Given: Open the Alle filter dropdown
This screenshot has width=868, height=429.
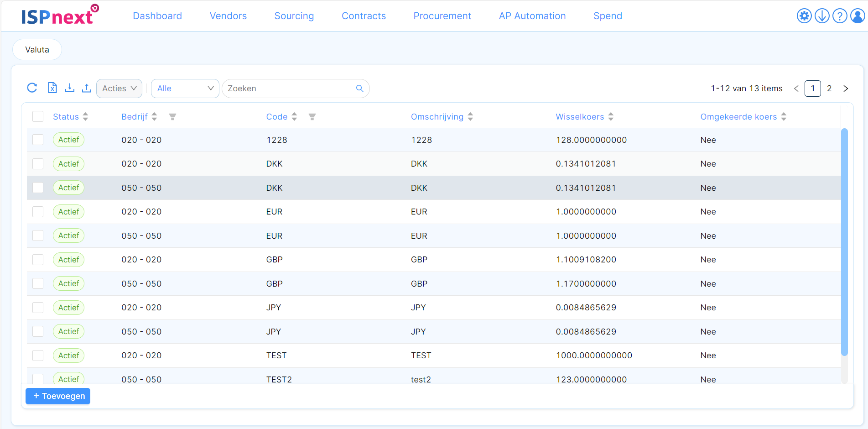Looking at the screenshot, I should click(185, 89).
